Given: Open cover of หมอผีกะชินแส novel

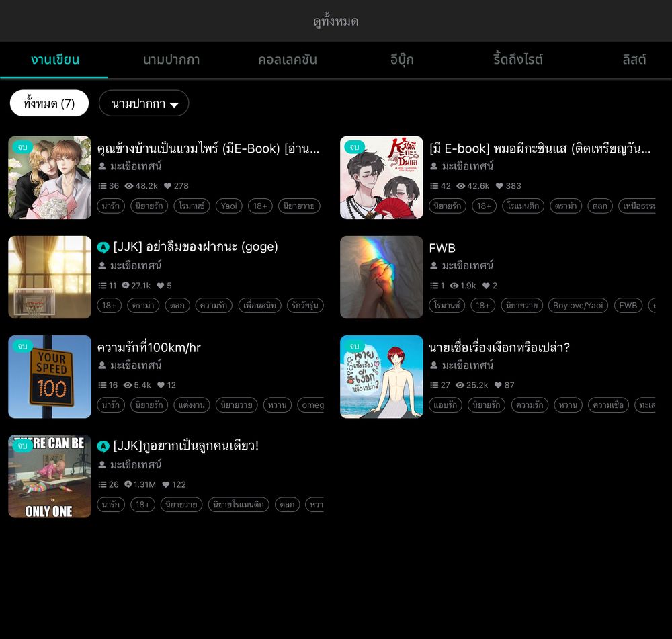Looking at the screenshot, I should 382,178.
